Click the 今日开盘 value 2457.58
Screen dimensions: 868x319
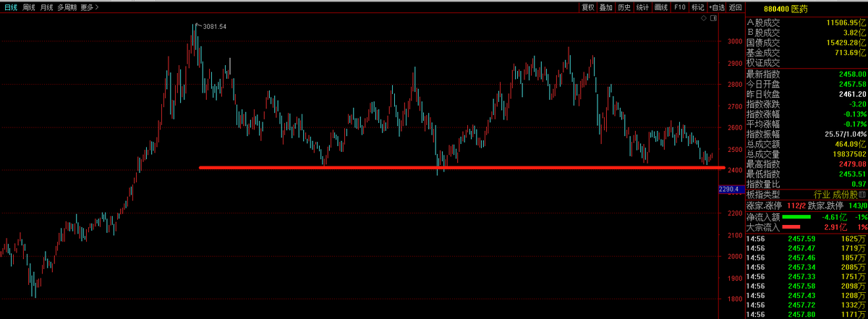tap(852, 84)
